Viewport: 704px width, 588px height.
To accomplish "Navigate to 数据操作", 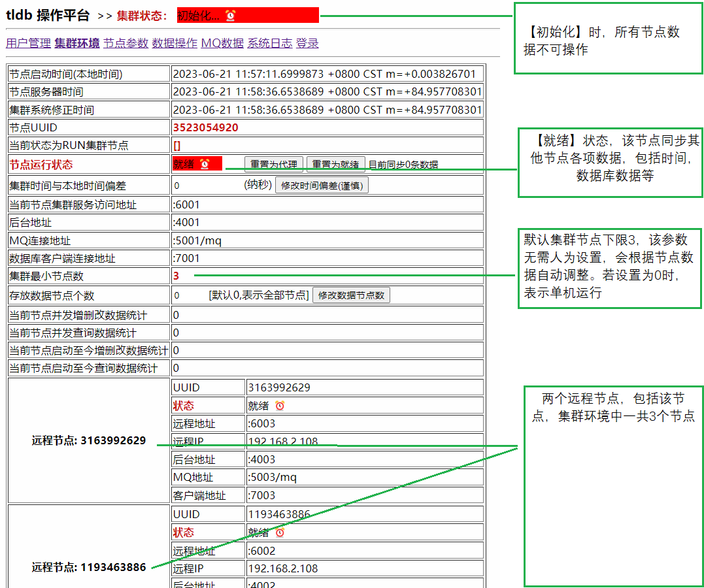I will (175, 43).
